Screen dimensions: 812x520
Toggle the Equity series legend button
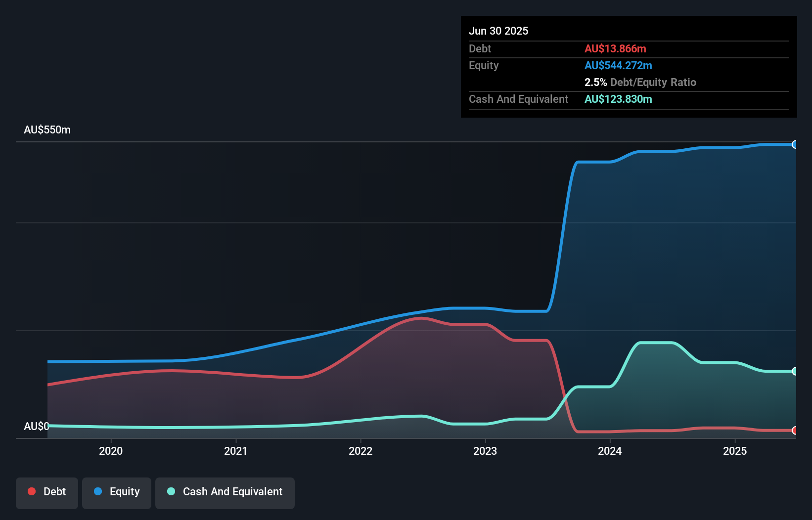pyautogui.click(x=117, y=493)
